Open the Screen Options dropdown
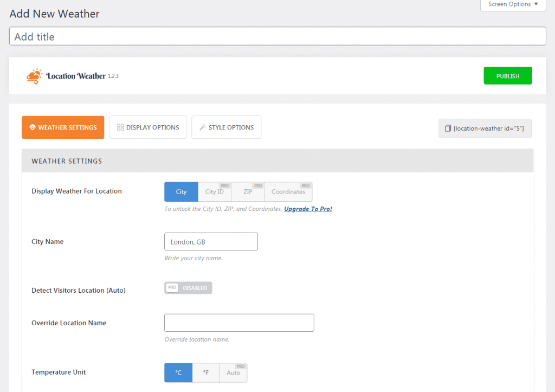Screen dimensions: 555x392 pyautogui.click(x=513, y=4)
